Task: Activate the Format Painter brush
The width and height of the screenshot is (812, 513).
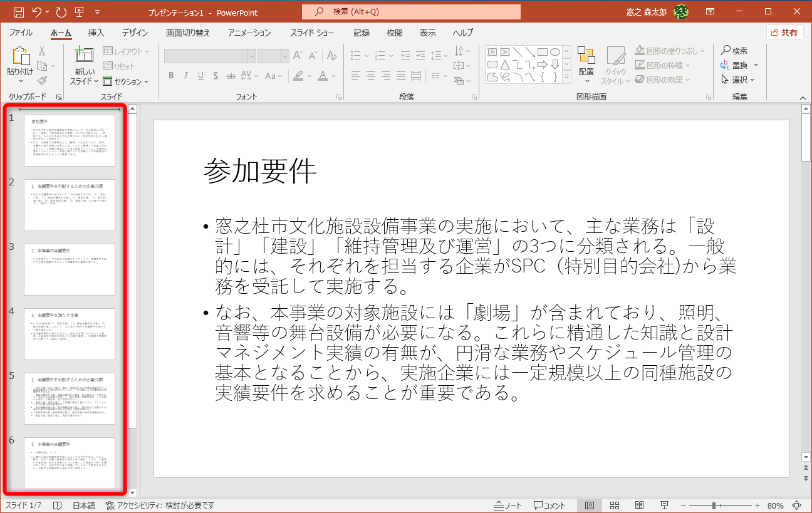Action: coord(42,80)
